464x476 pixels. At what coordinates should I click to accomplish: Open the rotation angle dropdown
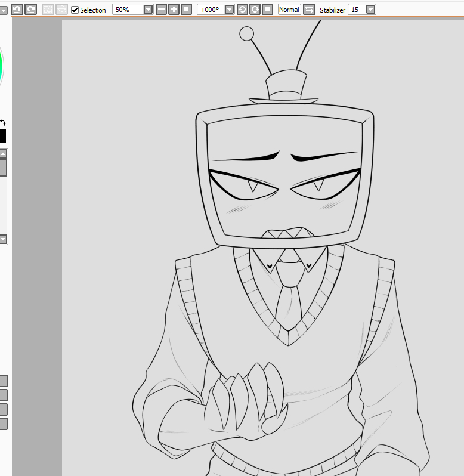(x=229, y=10)
